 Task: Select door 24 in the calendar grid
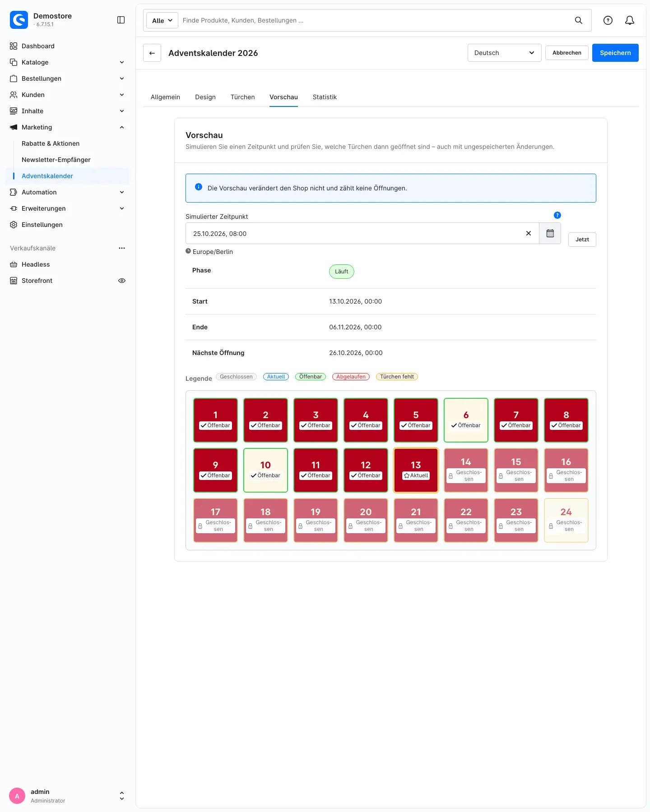click(x=566, y=520)
